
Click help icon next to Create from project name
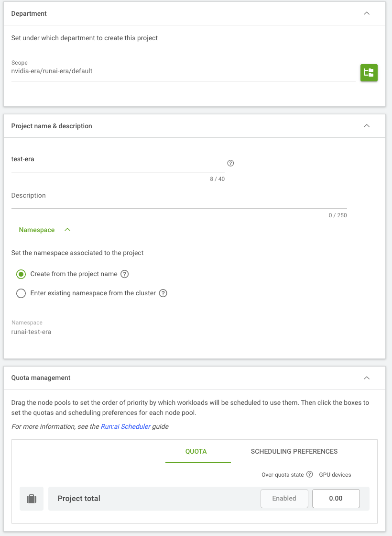125,274
